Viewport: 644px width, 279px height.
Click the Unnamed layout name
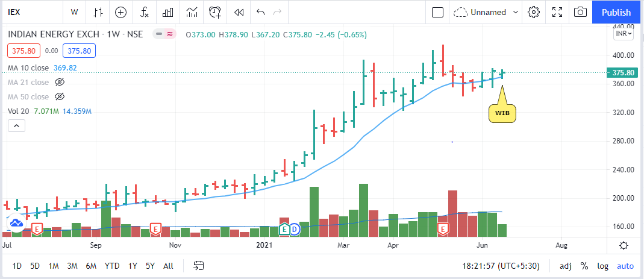coord(489,12)
